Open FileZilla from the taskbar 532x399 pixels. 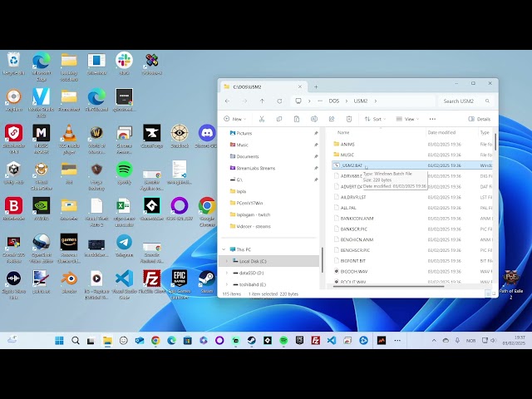316,340
